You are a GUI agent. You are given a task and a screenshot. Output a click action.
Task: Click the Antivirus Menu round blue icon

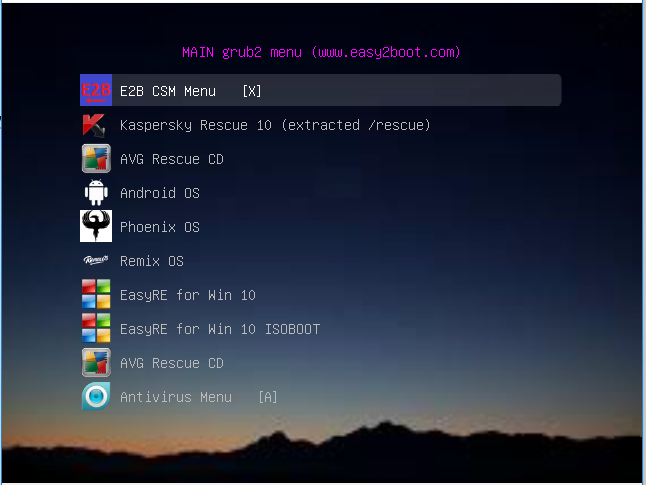[x=96, y=396]
